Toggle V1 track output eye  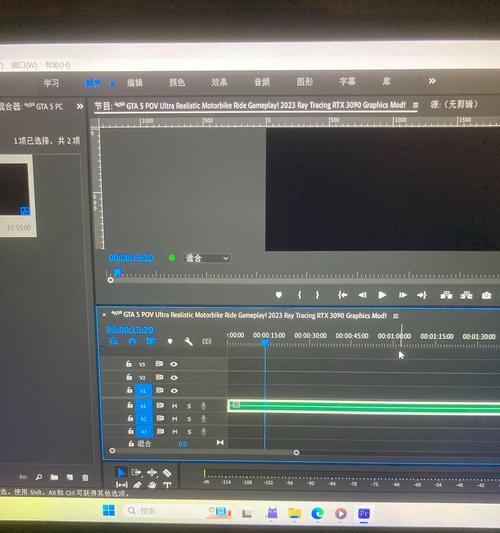[174, 391]
